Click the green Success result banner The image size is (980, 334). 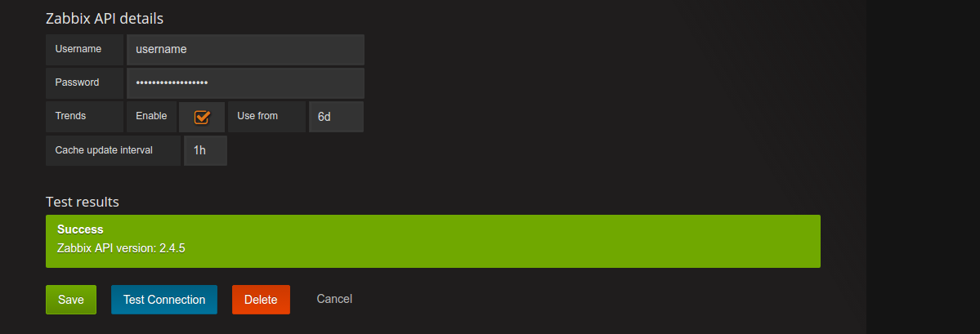[490, 241]
